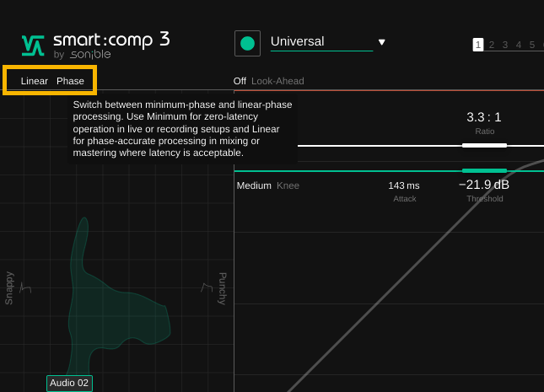Click the Audio 02 track tag
This screenshot has height=392, width=544.
click(69, 383)
